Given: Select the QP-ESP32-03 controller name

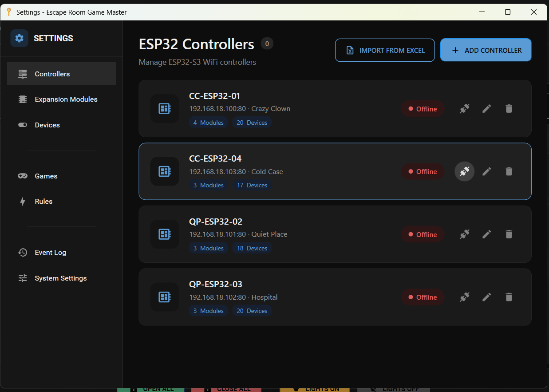Looking at the screenshot, I should (216, 284).
